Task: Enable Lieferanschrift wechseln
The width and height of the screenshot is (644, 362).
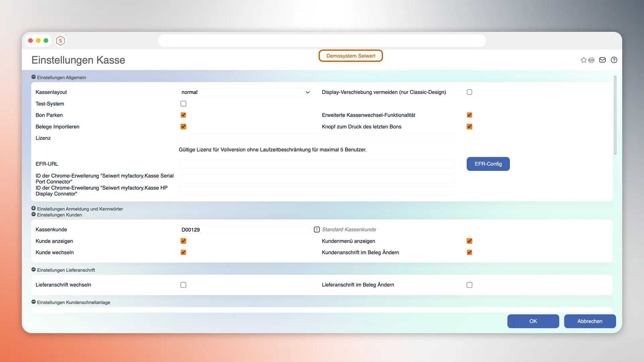Action: click(183, 285)
